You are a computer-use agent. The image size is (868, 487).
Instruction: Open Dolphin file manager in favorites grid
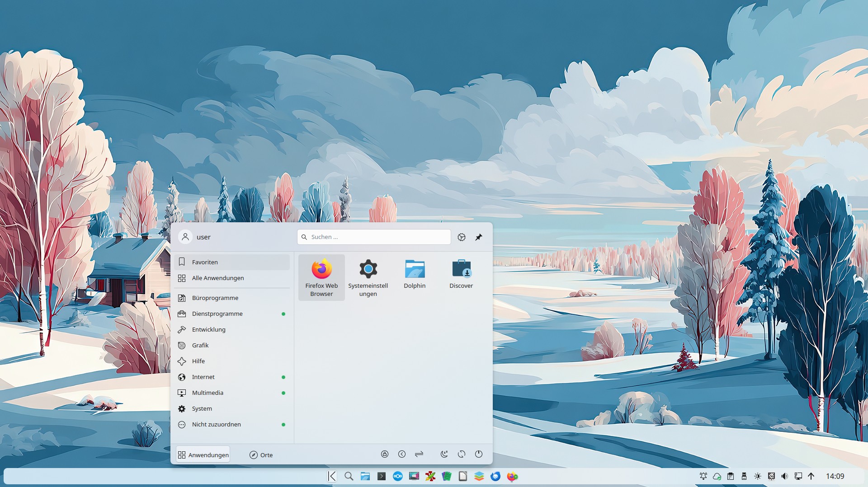415,274
